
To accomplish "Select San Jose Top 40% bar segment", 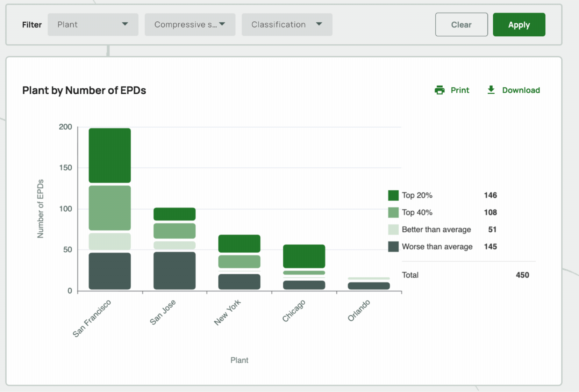I will tap(174, 231).
